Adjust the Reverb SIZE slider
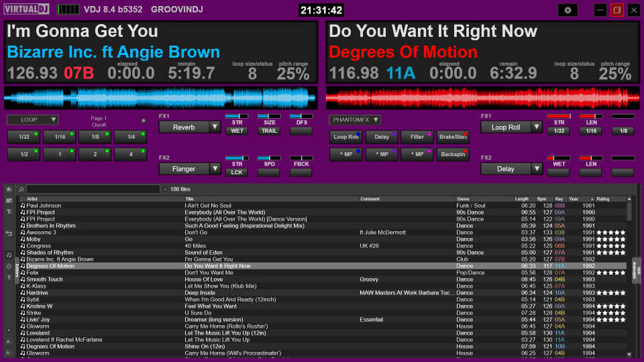This screenshot has height=362, width=644. click(269, 116)
